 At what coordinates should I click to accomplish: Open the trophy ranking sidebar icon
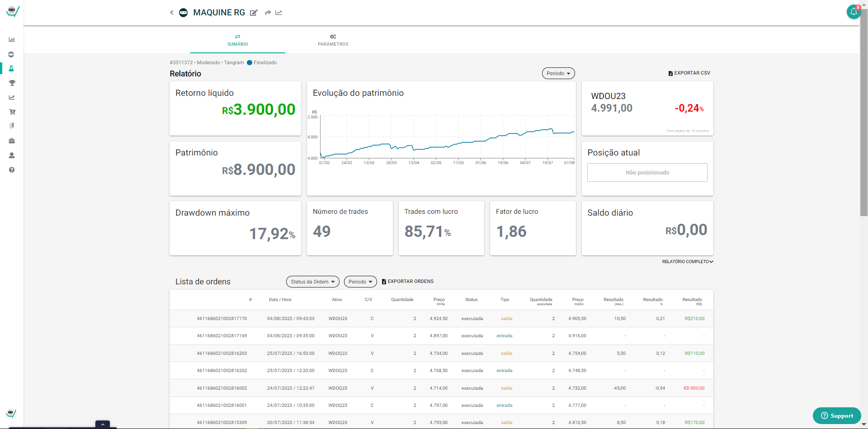point(12,83)
